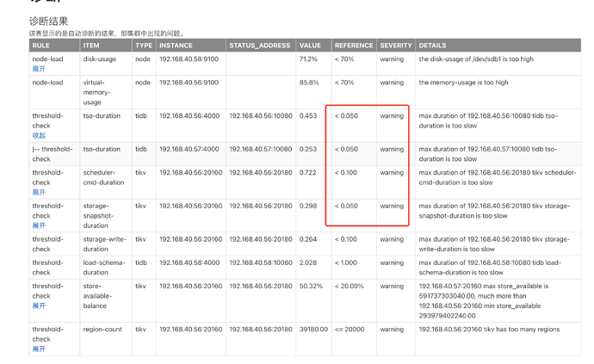594x364 pixels.
Task: Expand the storage-snapshot-duration row via 展开
Action: pos(39,225)
